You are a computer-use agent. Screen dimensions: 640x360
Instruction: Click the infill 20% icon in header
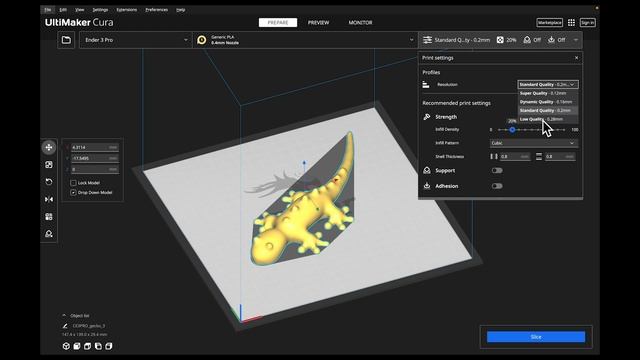click(x=500, y=40)
